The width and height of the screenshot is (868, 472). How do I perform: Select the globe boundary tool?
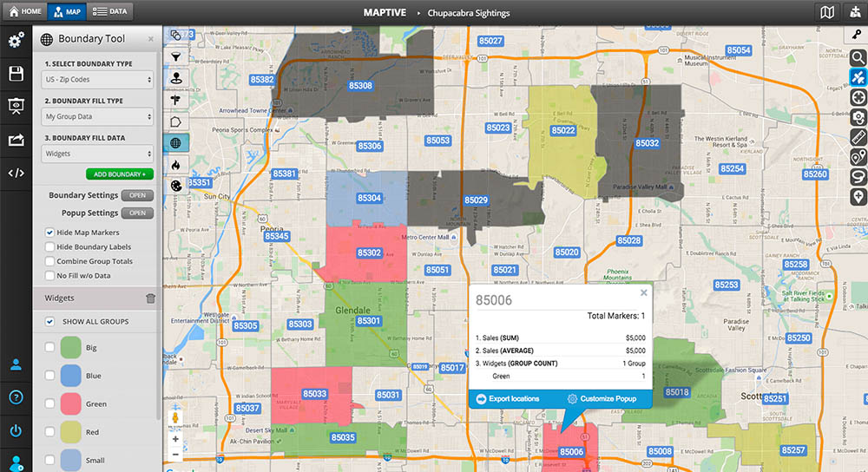176,143
